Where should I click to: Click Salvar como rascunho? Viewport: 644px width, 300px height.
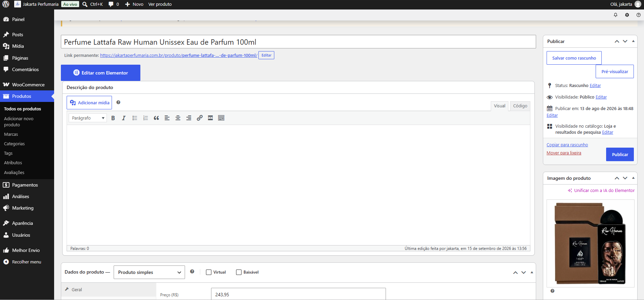tap(574, 58)
